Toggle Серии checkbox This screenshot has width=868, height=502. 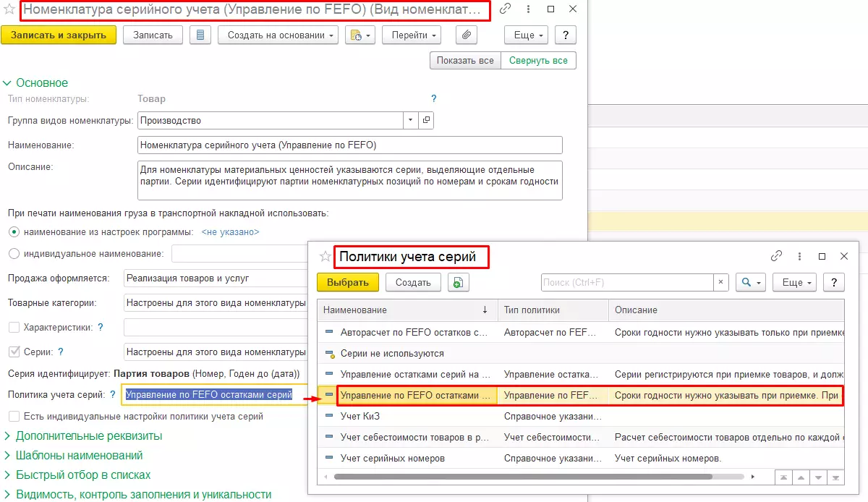(x=14, y=352)
